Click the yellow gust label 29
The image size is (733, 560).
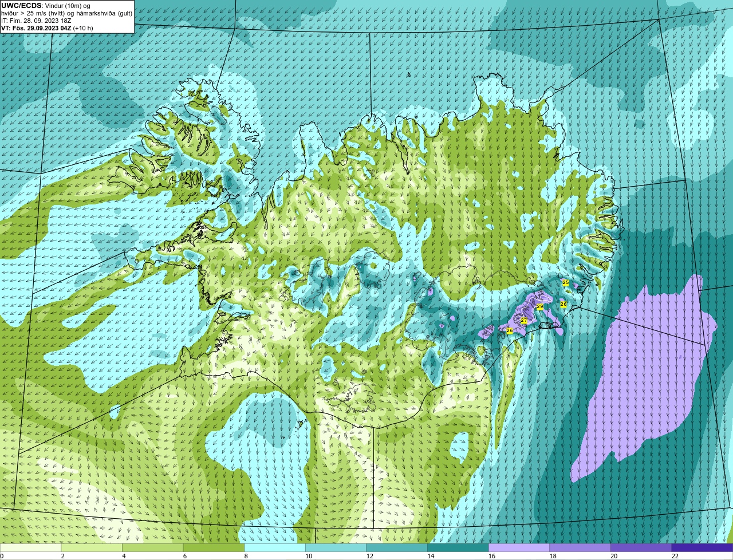click(539, 307)
